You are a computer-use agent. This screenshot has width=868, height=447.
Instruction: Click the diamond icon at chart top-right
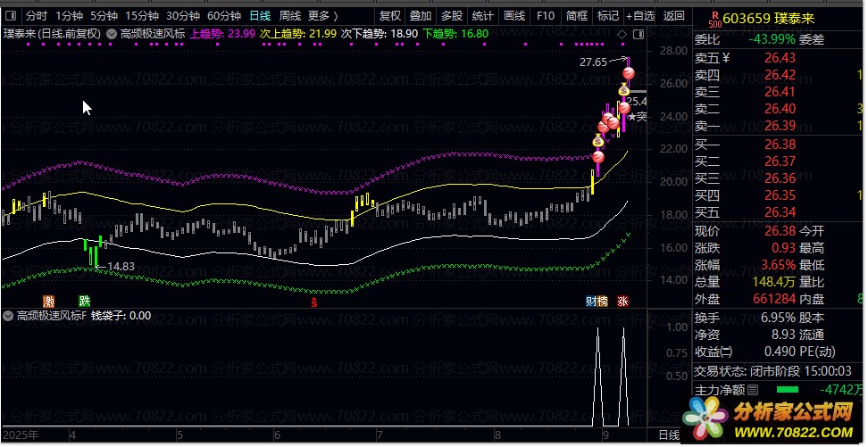click(x=622, y=33)
